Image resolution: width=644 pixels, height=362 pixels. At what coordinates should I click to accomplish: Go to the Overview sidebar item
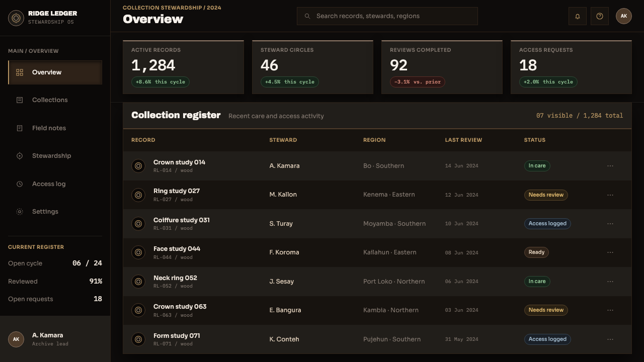[55, 72]
